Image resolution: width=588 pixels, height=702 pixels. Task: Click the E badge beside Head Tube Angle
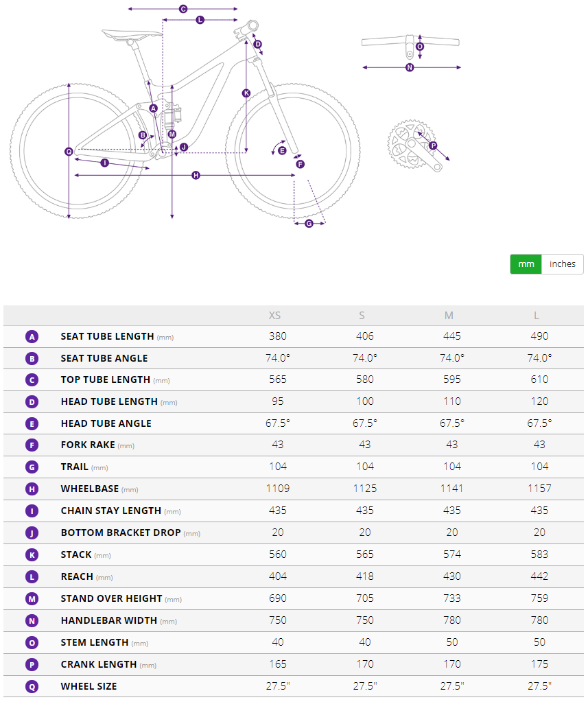click(x=32, y=424)
